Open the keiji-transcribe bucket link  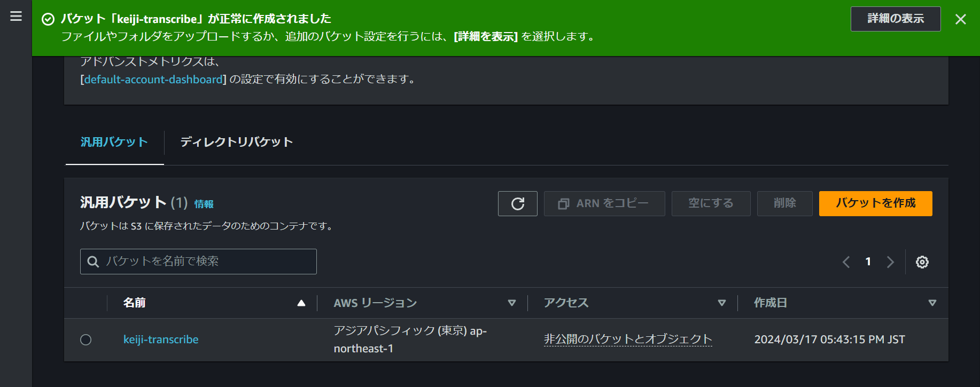pyautogui.click(x=161, y=339)
